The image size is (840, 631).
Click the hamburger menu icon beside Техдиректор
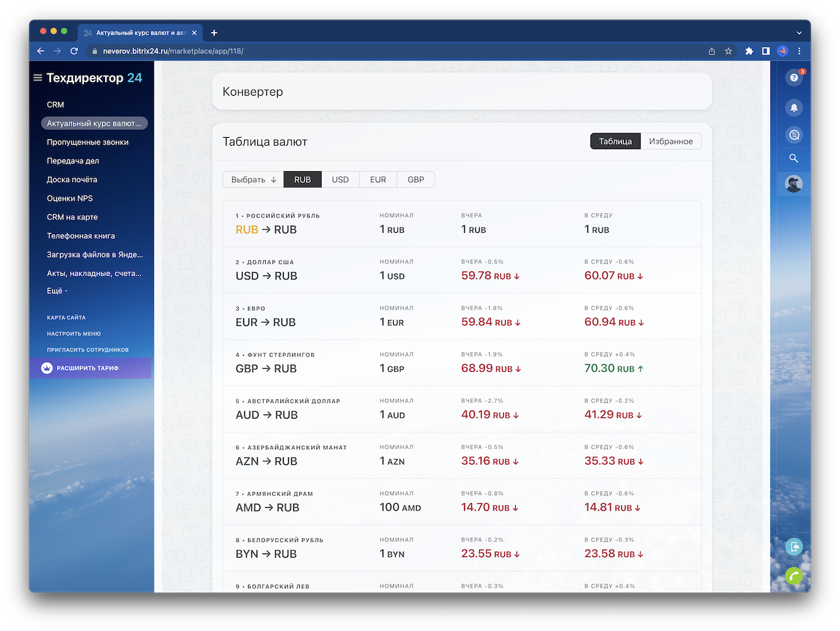pyautogui.click(x=38, y=77)
